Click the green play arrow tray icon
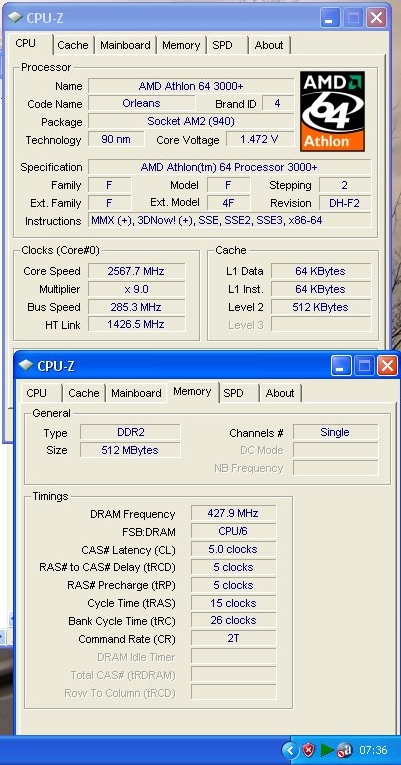This screenshot has height=765, width=401. point(326,750)
